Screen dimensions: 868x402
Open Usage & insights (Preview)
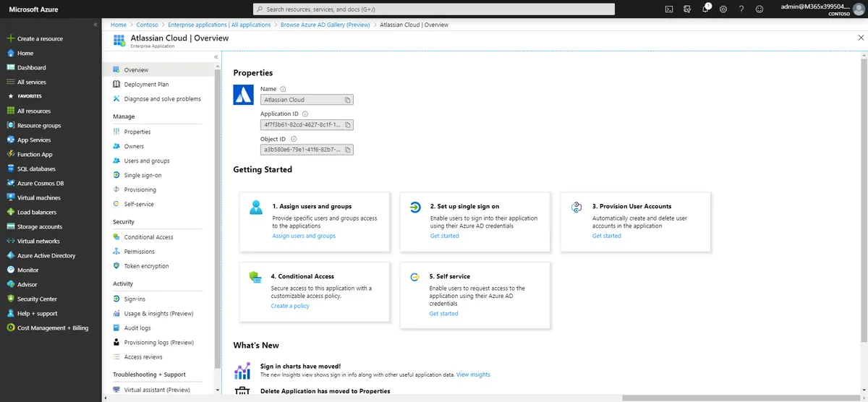pos(159,313)
